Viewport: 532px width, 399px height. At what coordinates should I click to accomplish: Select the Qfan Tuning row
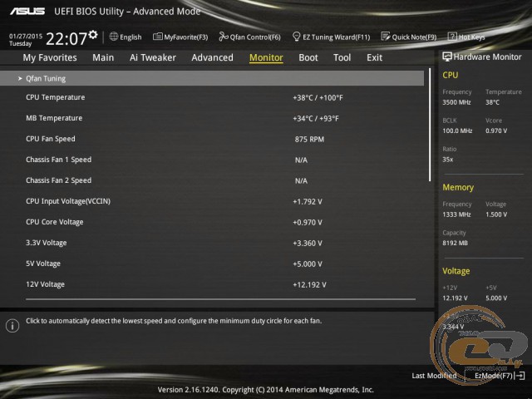(212, 78)
